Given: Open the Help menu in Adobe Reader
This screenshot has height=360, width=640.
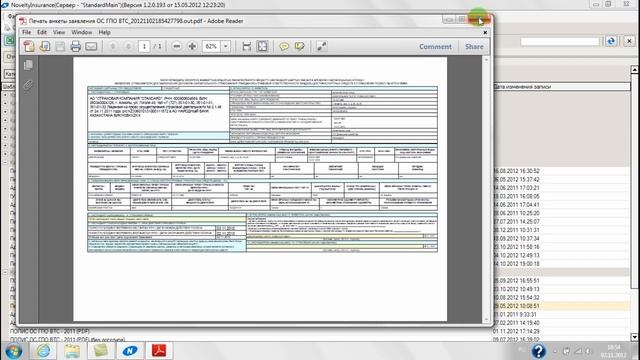Looking at the screenshot, I should point(104,32).
